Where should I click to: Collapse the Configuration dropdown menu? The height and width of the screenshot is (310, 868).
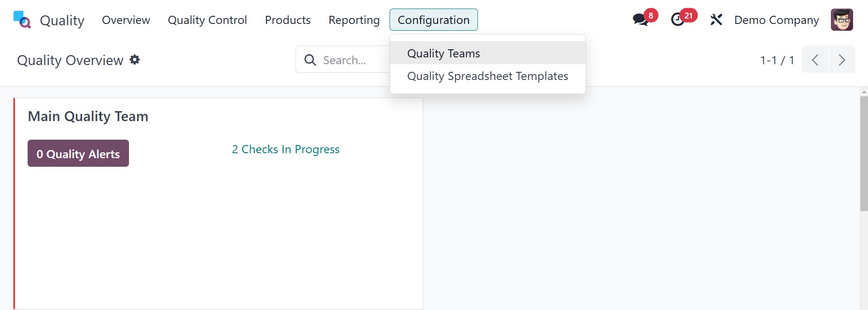coord(433,20)
